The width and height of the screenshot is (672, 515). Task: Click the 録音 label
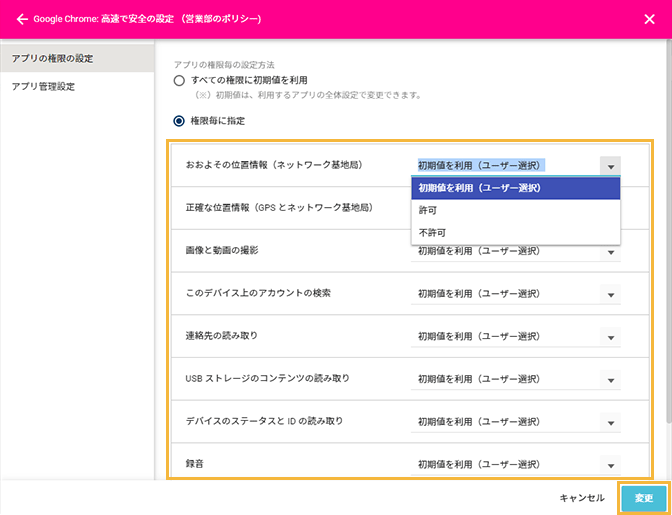tap(195, 464)
